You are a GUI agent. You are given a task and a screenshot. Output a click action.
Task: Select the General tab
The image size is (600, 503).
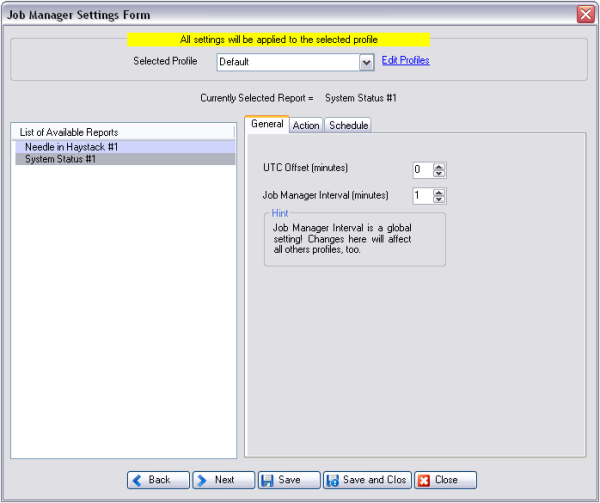tap(267, 125)
